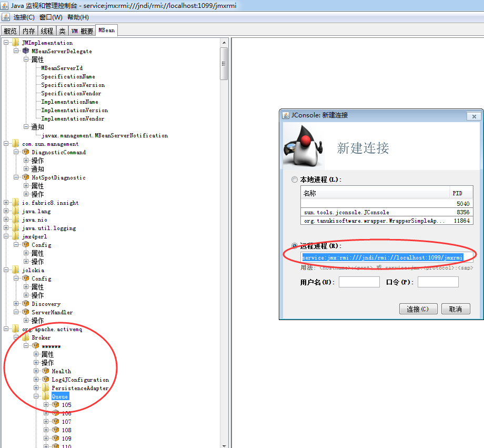Click the Health bean icon
The width and height of the screenshot is (484, 448).
(x=46, y=371)
